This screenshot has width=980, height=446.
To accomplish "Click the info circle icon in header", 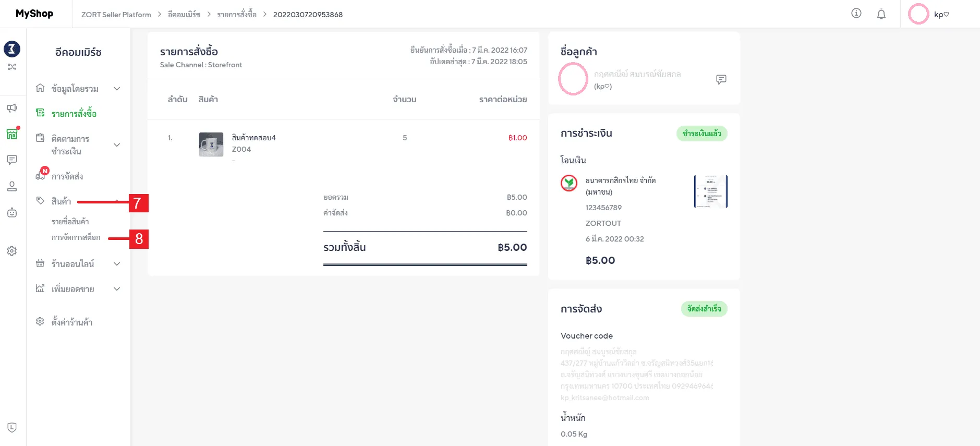I will pyautogui.click(x=856, y=14).
